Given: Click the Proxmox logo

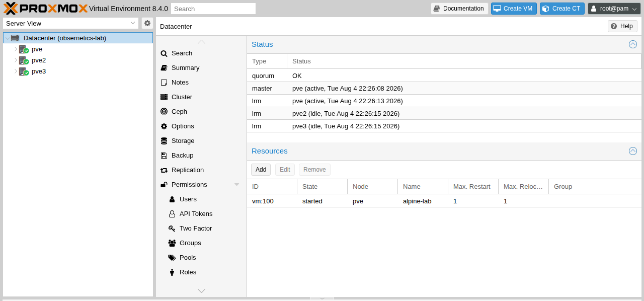Looking at the screenshot, I should click(x=45, y=8).
